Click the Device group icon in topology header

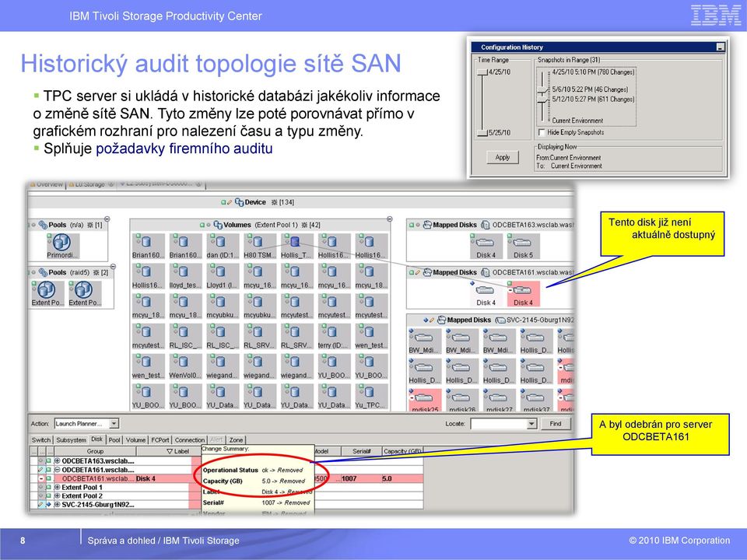pos(239,202)
